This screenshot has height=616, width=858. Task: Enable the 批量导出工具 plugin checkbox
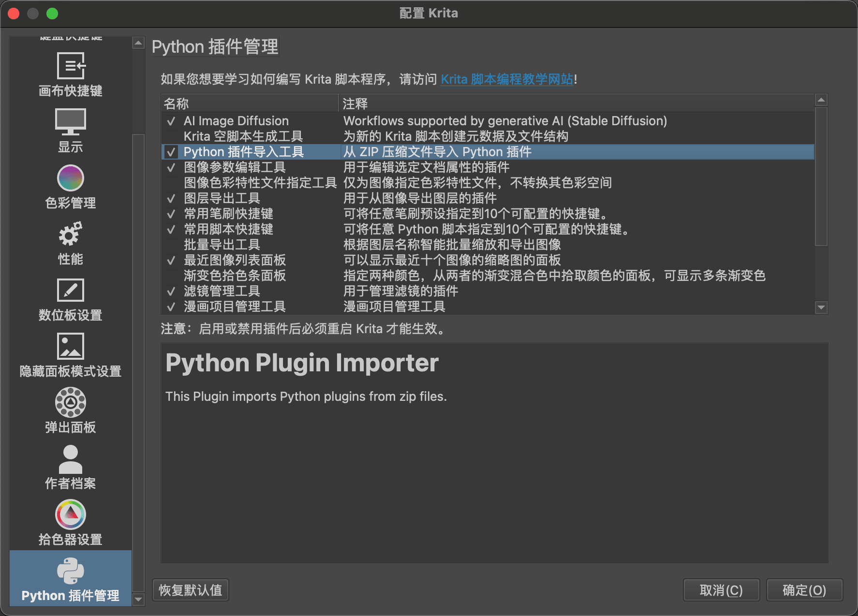tap(171, 245)
